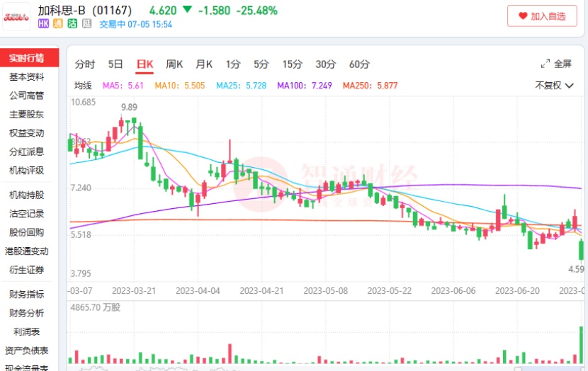
Task: Open 利润表 in the sidebar
Action: click(27, 331)
